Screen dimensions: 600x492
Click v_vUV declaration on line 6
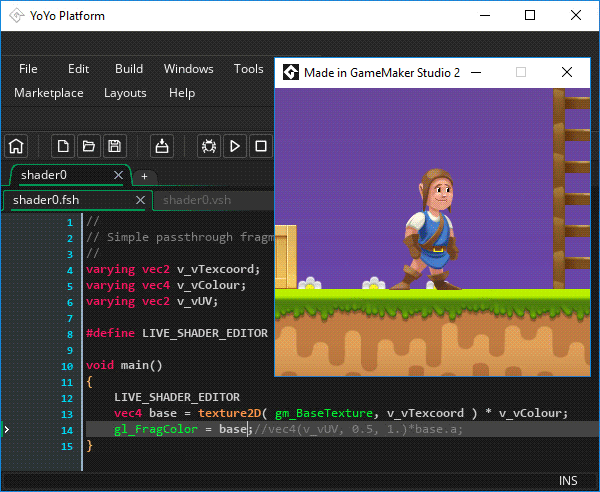coord(197,301)
